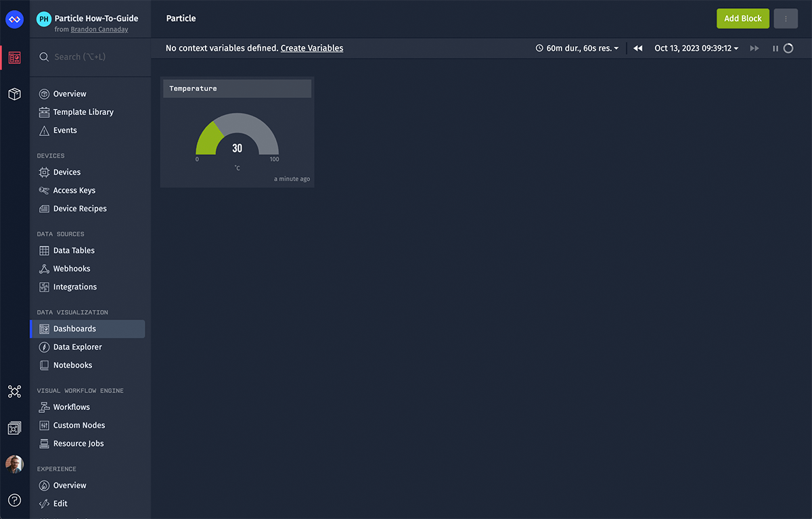Click the Experience Edit code icon

tap(44, 503)
